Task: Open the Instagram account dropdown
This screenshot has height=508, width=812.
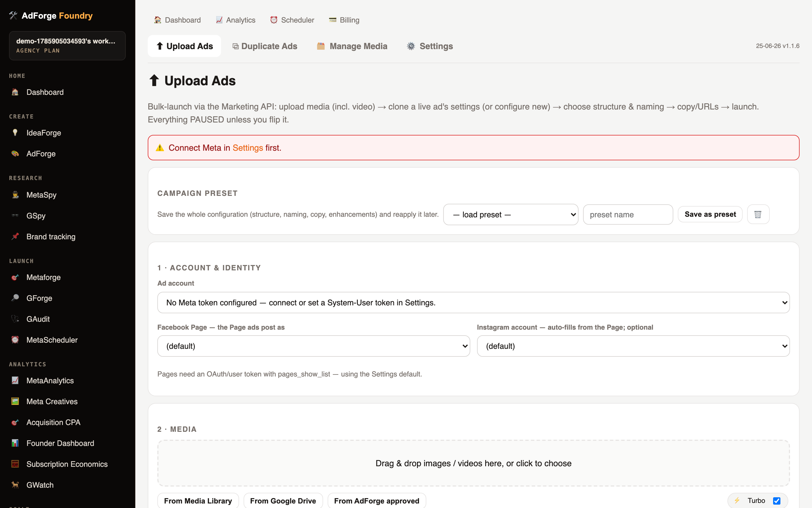Action: (x=633, y=346)
